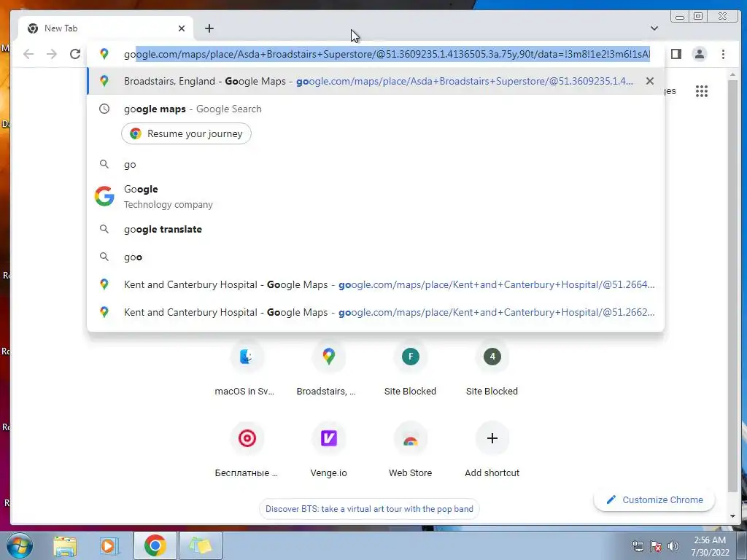Select Broadstairs, England Google Maps suggestion
This screenshot has height=560, width=747.
[376, 81]
